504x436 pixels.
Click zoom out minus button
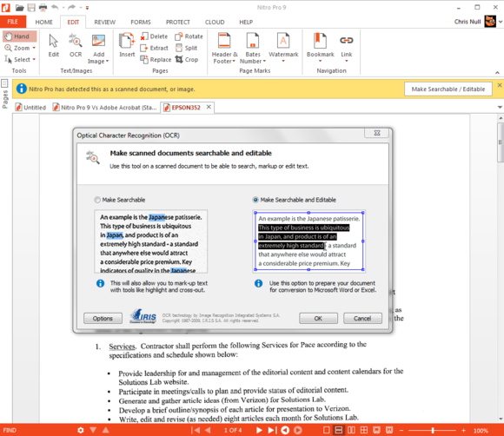click(x=401, y=430)
